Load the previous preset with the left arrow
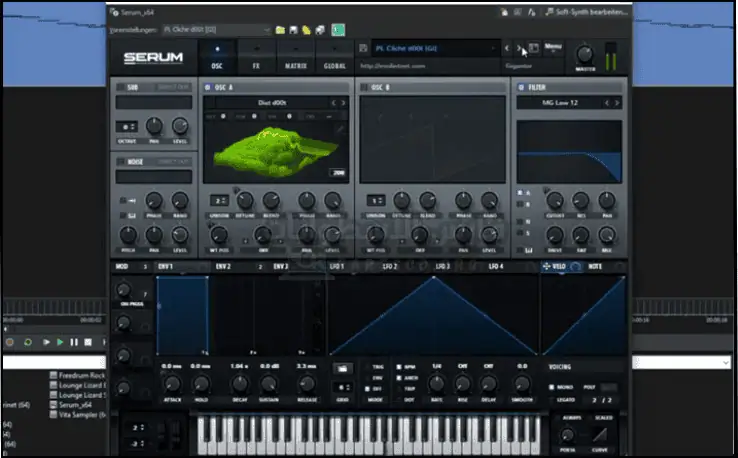The image size is (738, 458). pyautogui.click(x=507, y=48)
